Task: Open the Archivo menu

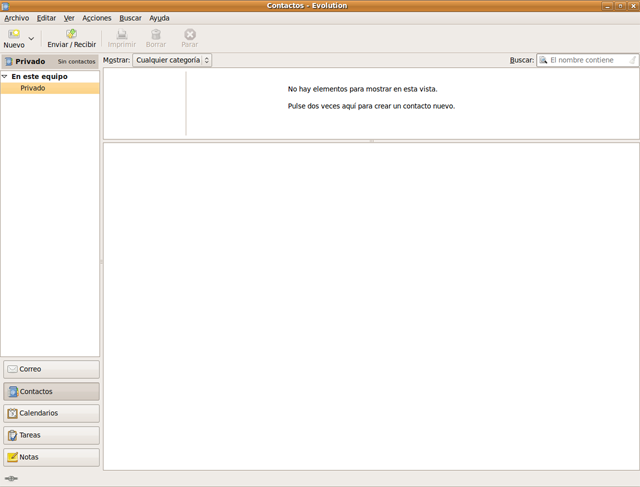Action: pyautogui.click(x=16, y=18)
